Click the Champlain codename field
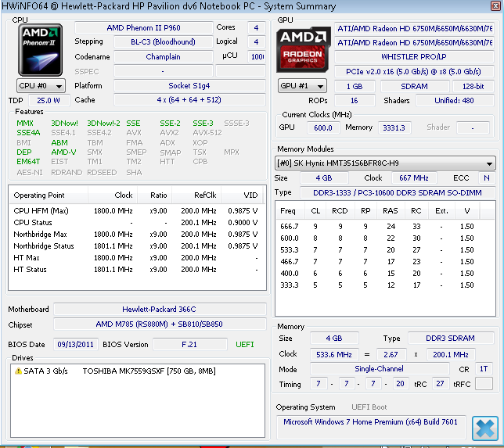This screenshot has height=448, width=504. pos(163,57)
